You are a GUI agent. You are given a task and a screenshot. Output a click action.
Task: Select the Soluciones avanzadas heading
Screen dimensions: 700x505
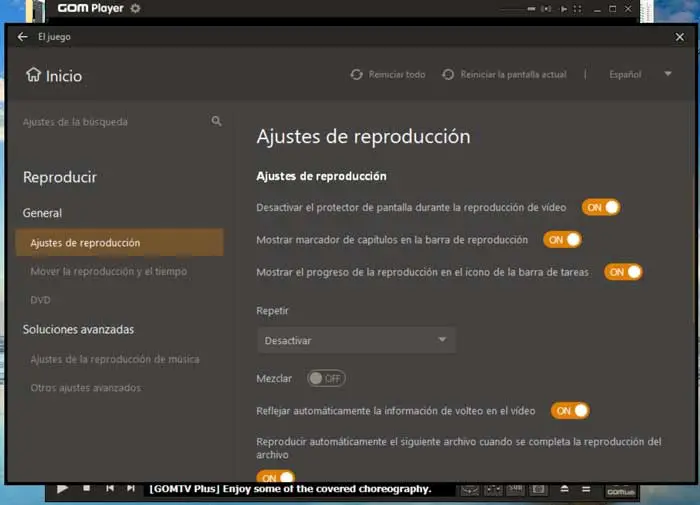[78, 330]
